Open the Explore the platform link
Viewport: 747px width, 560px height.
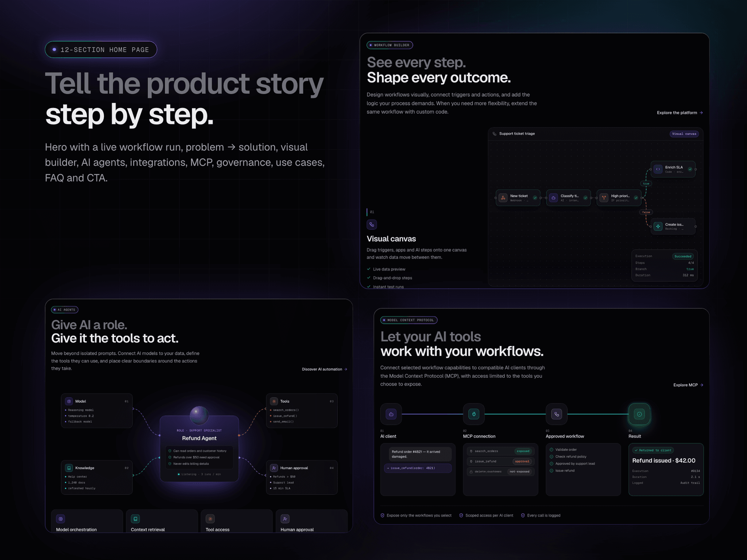pyautogui.click(x=680, y=113)
